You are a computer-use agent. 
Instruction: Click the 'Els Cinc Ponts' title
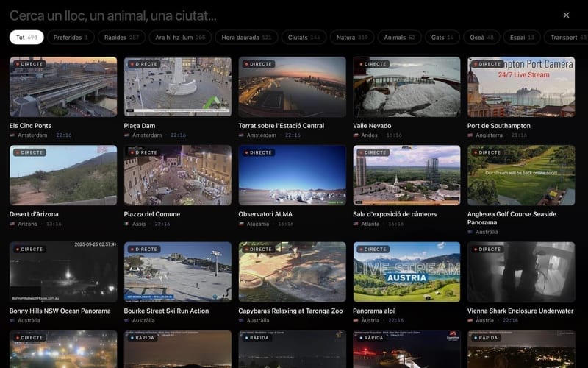click(x=30, y=126)
